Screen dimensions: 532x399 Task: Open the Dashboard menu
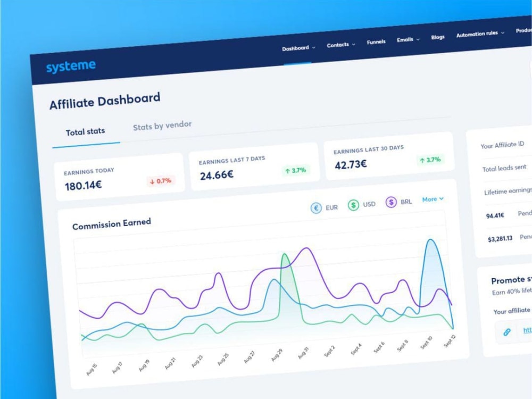coord(298,48)
